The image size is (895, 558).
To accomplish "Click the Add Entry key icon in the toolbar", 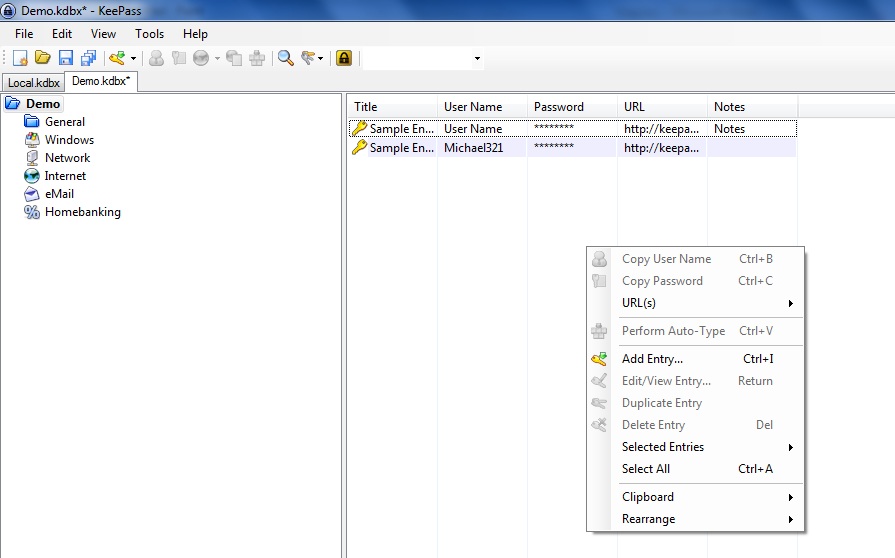I will click(x=117, y=58).
